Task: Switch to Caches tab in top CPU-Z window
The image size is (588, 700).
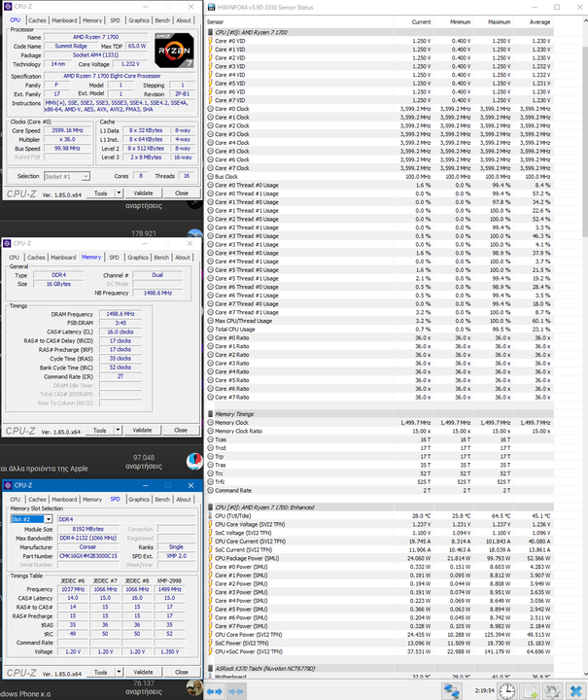Action: (38, 20)
